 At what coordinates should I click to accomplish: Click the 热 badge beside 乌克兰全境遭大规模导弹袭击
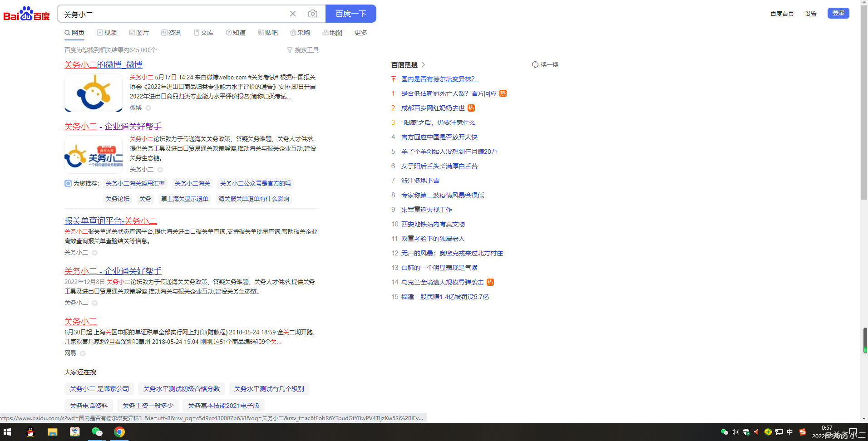point(490,282)
